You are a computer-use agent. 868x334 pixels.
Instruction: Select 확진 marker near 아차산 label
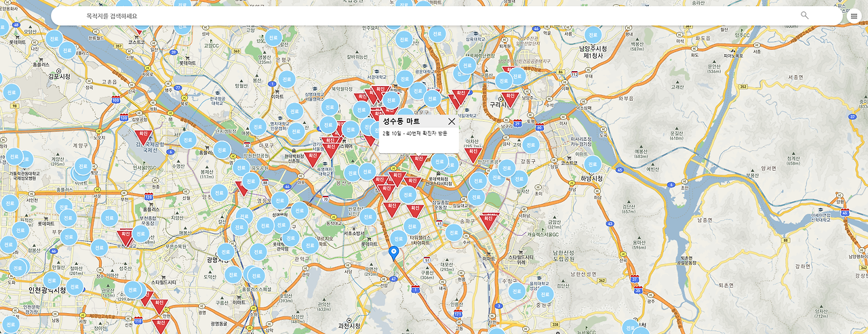pos(475,154)
